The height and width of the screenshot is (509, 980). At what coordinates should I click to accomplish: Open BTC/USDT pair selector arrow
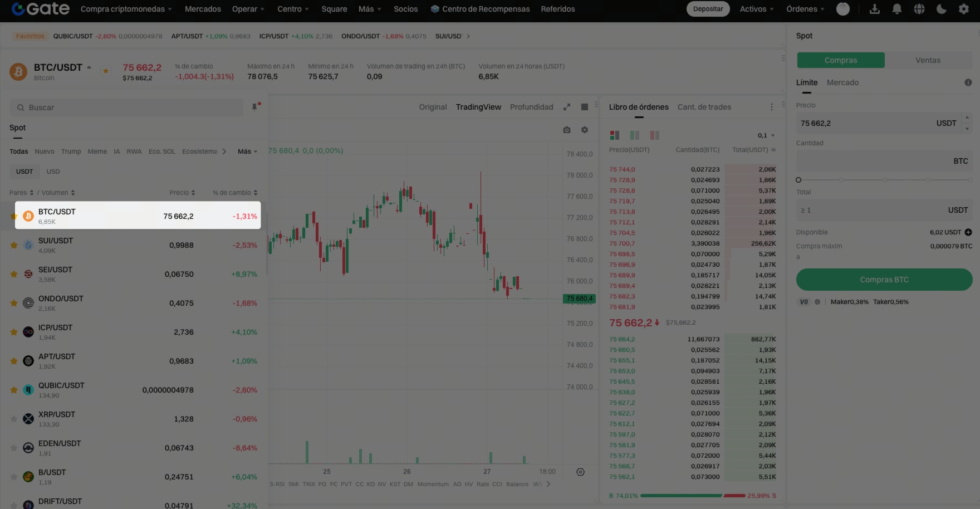tap(89, 67)
